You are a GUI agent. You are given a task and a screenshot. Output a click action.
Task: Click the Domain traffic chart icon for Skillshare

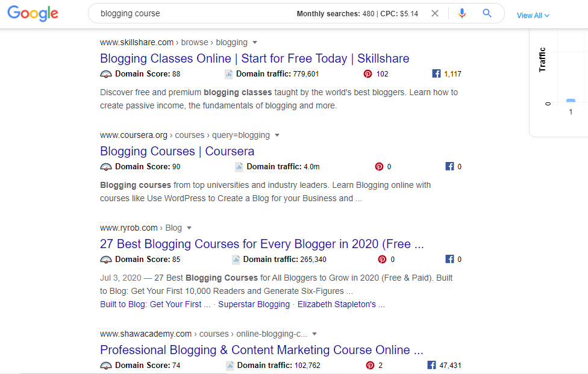point(229,74)
